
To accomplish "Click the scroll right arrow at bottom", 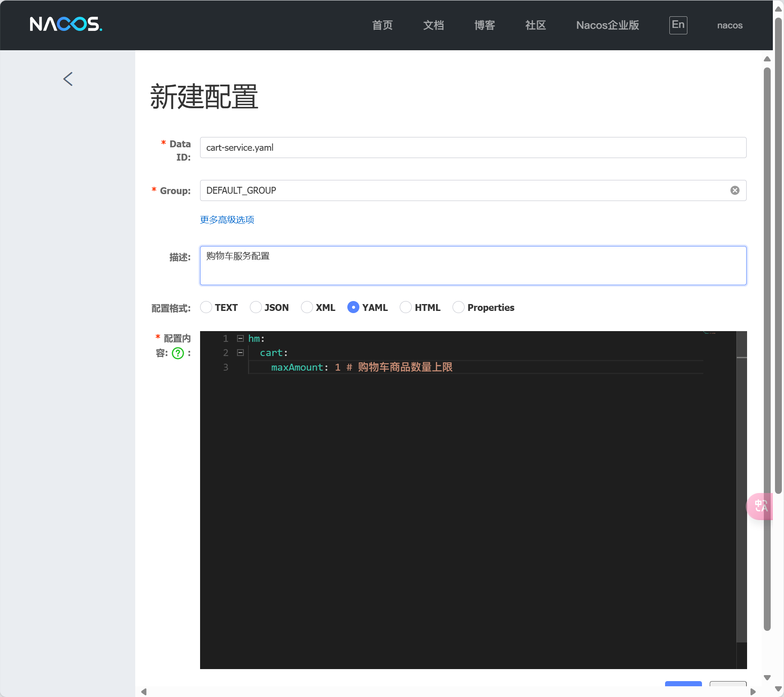I will click(x=753, y=692).
